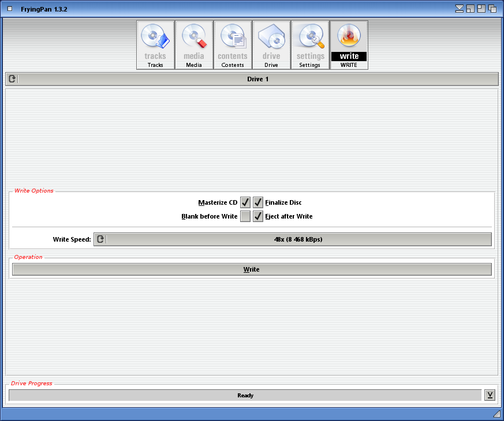Click the cycle icon beside Drive 1
This screenshot has width=504, height=421.
[x=12, y=79]
